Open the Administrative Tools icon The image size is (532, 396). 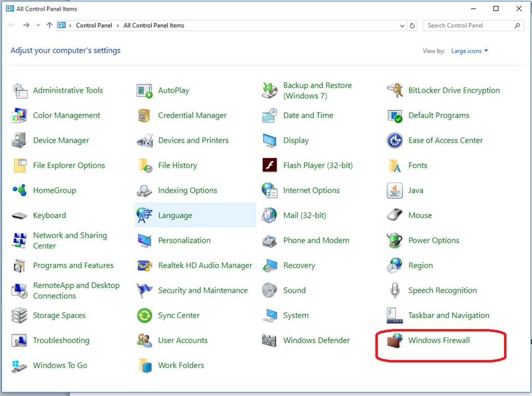coord(19,90)
